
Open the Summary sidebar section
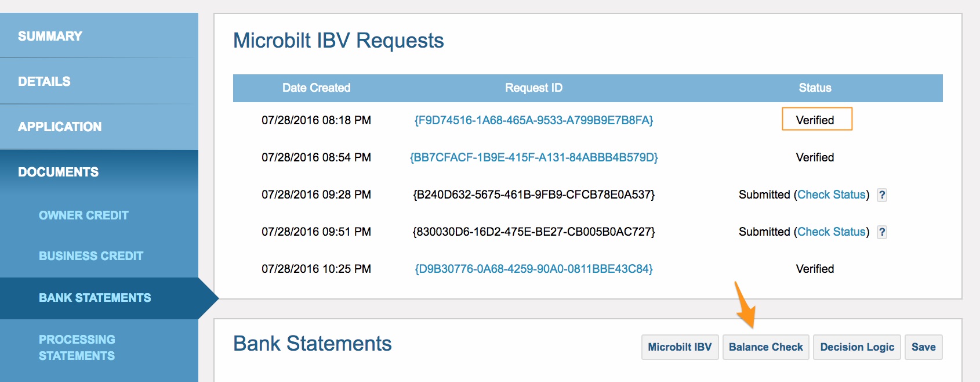[99, 35]
